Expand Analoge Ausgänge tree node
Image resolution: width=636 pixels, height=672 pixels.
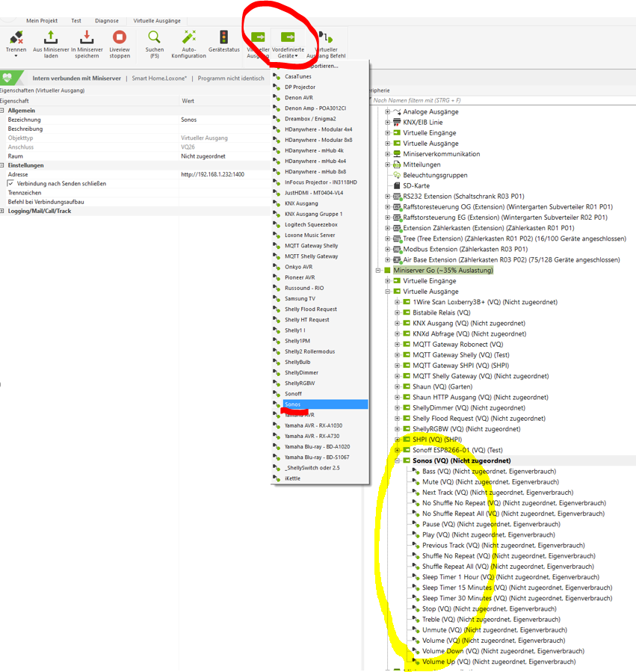point(387,112)
